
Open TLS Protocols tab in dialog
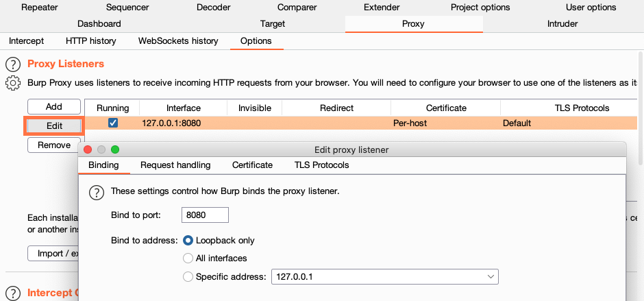[x=321, y=165]
